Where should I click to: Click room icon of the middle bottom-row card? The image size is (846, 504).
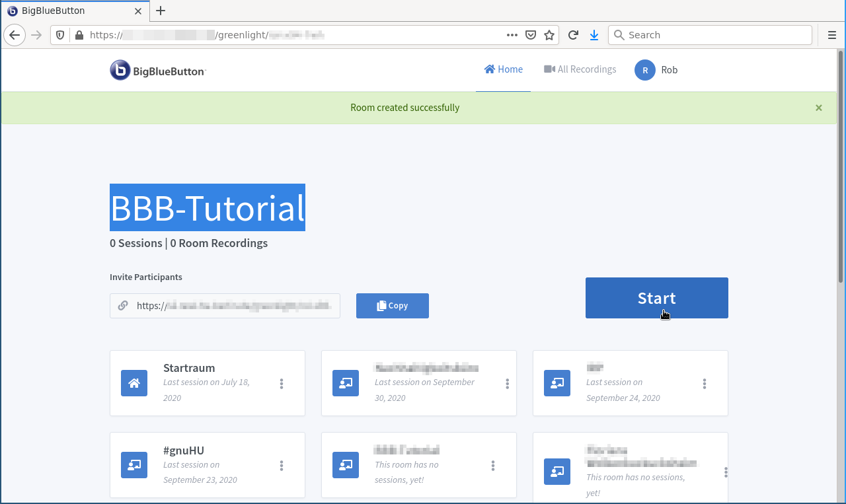[x=346, y=465]
